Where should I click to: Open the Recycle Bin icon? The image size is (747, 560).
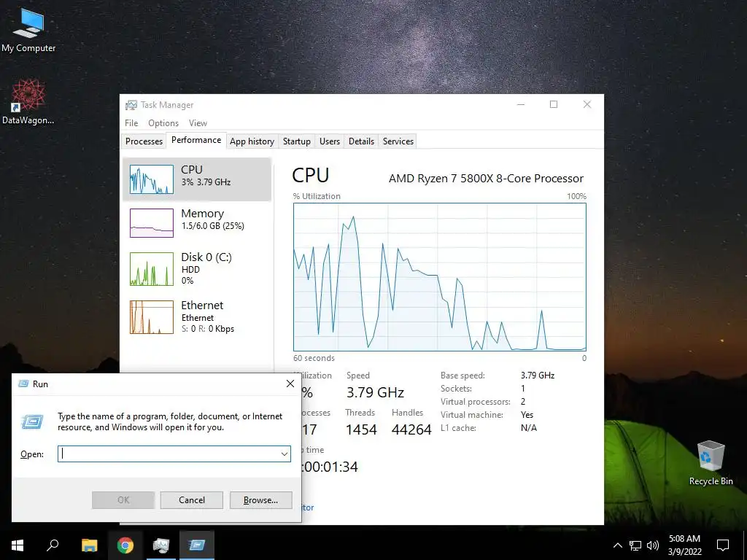coord(711,463)
